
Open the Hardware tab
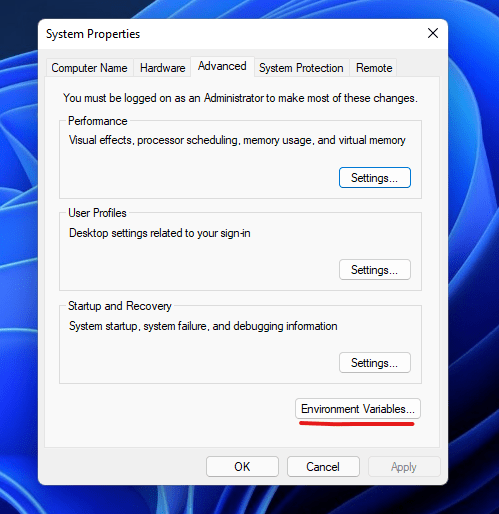coord(162,68)
